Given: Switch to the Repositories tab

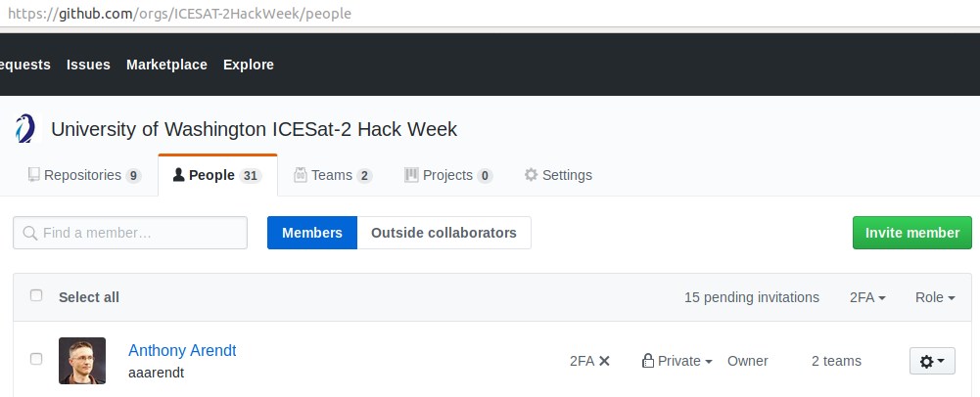Looking at the screenshot, I should click(x=84, y=176).
